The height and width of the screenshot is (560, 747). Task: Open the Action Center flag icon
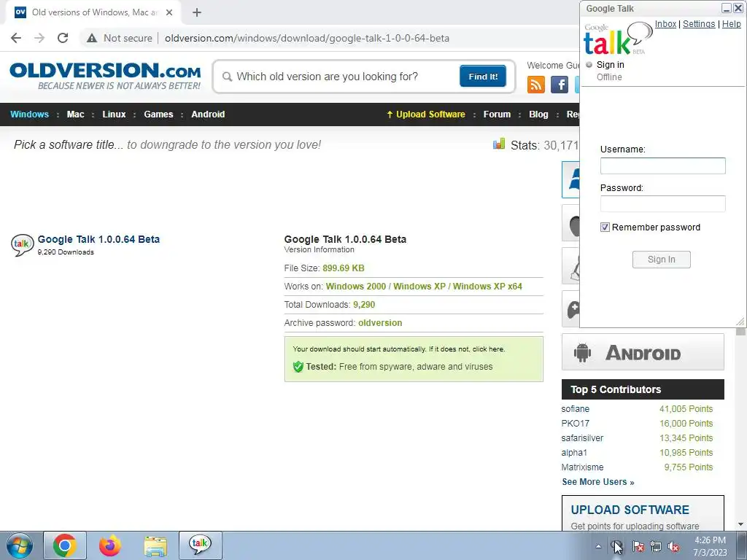(x=638, y=547)
